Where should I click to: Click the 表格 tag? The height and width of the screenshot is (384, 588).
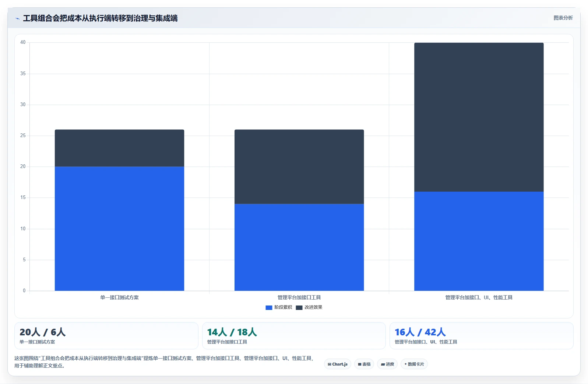click(x=364, y=364)
